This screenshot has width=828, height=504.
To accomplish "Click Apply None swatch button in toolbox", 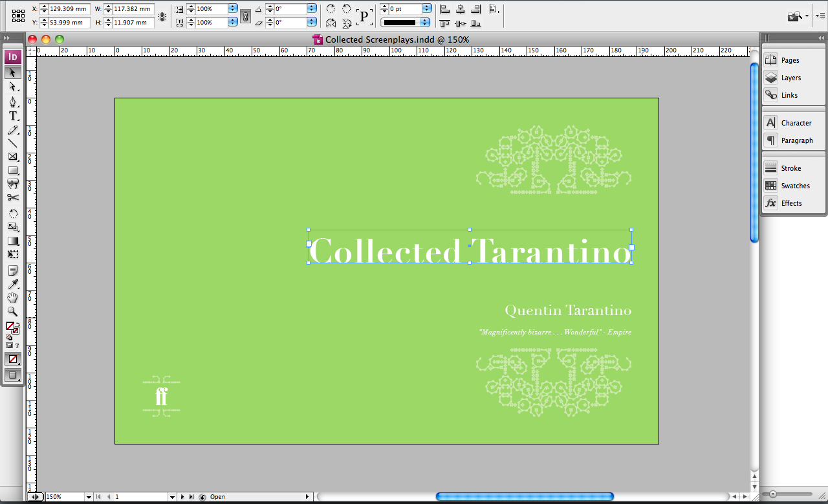I will pyautogui.click(x=13, y=358).
